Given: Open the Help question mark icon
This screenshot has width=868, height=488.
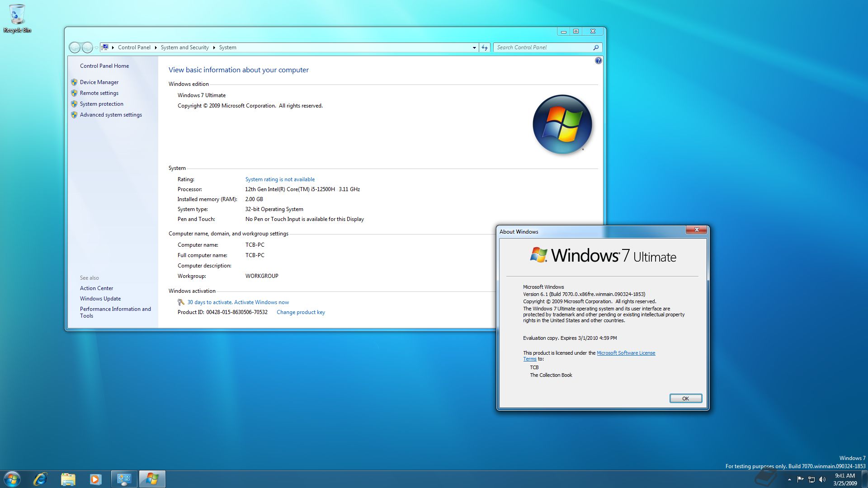Looking at the screenshot, I should point(598,61).
